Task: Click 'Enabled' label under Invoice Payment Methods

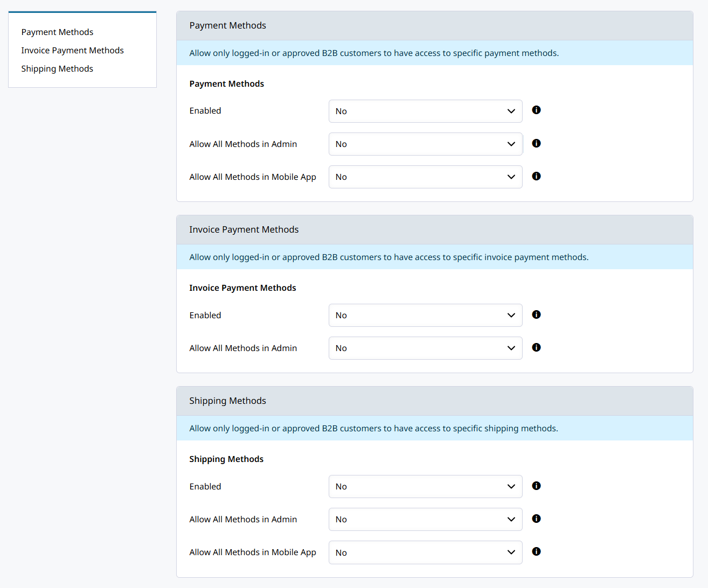Action: click(205, 315)
